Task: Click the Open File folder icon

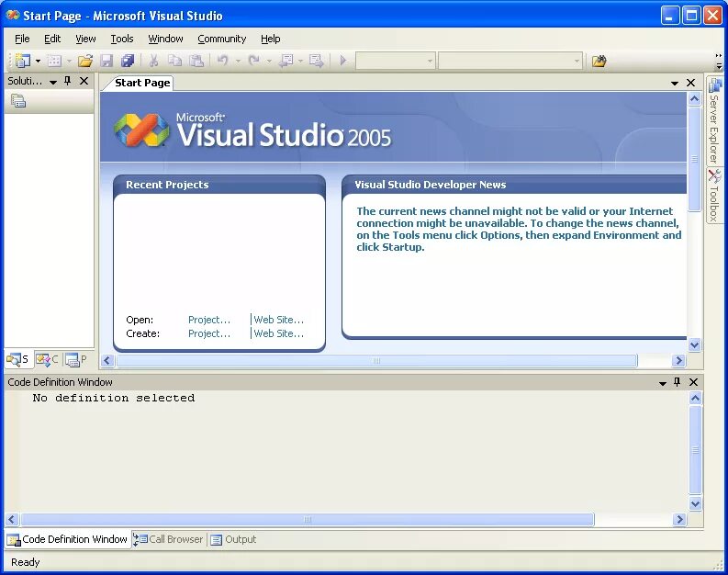Action: click(x=85, y=61)
